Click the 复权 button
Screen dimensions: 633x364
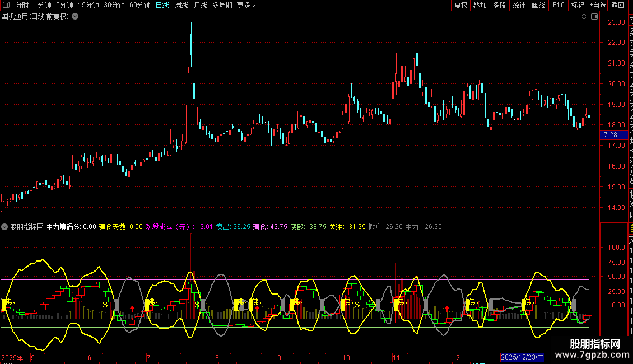click(x=460, y=5)
